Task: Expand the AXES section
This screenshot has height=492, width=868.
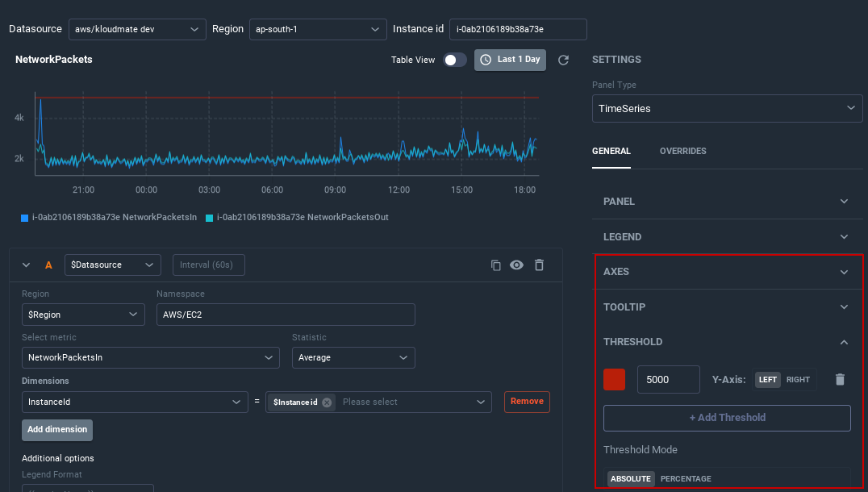Action: (x=727, y=271)
